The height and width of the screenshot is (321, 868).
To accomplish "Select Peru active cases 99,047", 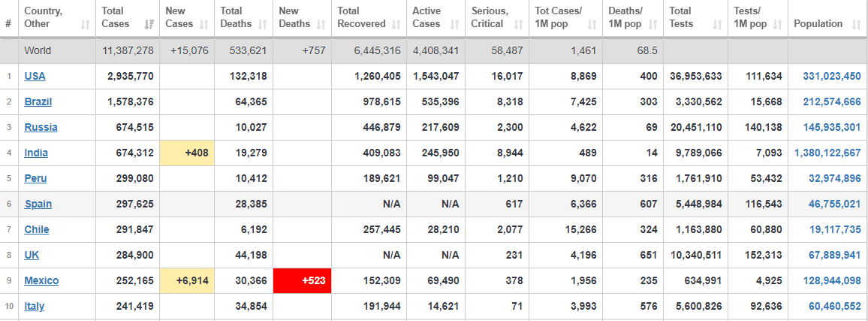I will (443, 178).
